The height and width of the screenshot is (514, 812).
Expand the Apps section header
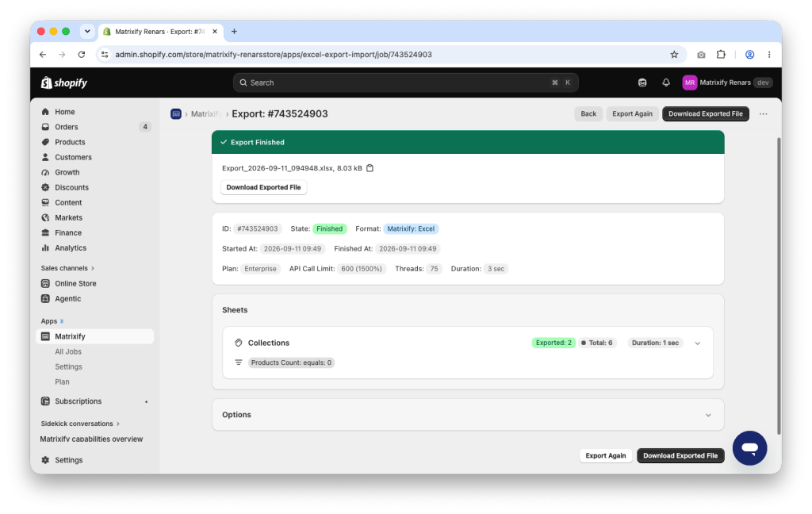[x=52, y=321]
